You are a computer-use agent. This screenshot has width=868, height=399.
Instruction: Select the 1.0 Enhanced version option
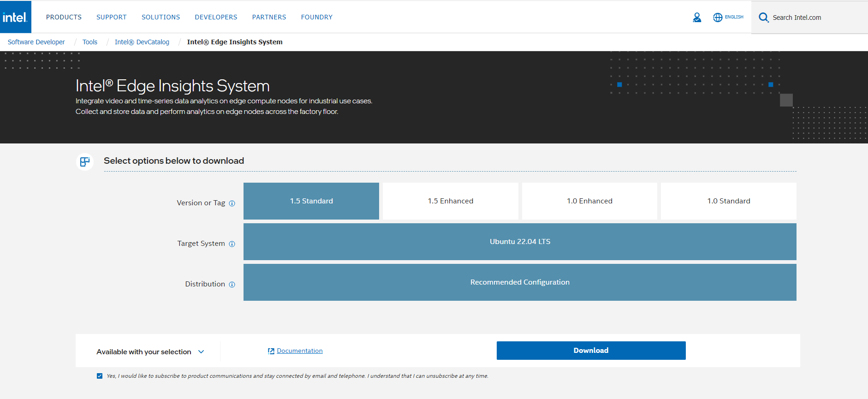tap(589, 201)
